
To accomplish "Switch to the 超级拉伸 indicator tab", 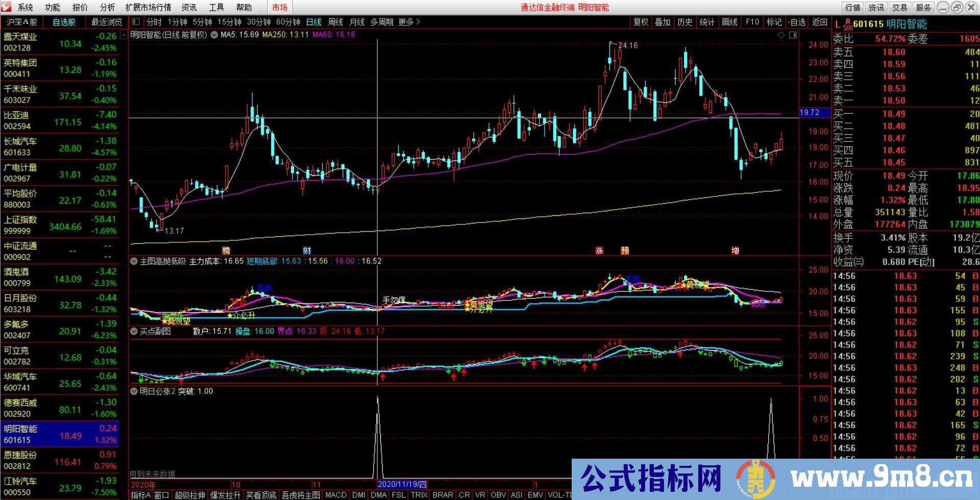I will (x=189, y=495).
